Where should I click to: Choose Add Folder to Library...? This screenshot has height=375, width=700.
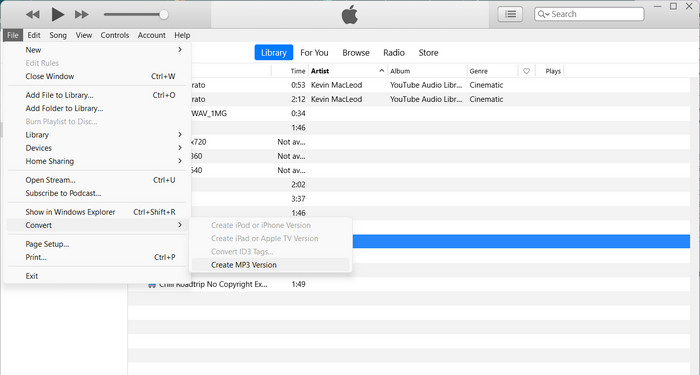point(96,108)
